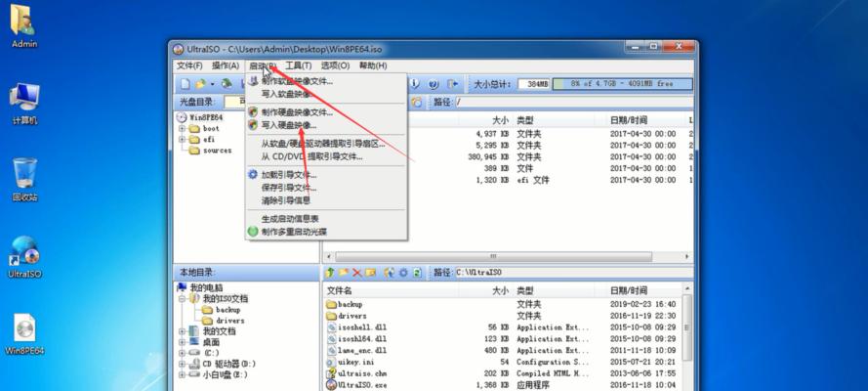Open the dropdown arrow beside the Open icon
The height and width of the screenshot is (391, 868).
[x=212, y=85]
